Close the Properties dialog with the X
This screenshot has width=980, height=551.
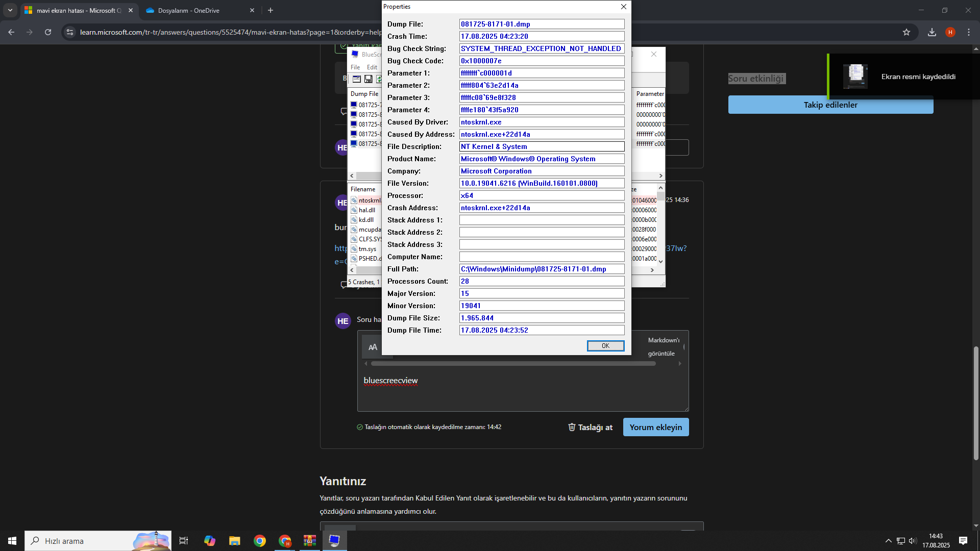click(x=623, y=7)
